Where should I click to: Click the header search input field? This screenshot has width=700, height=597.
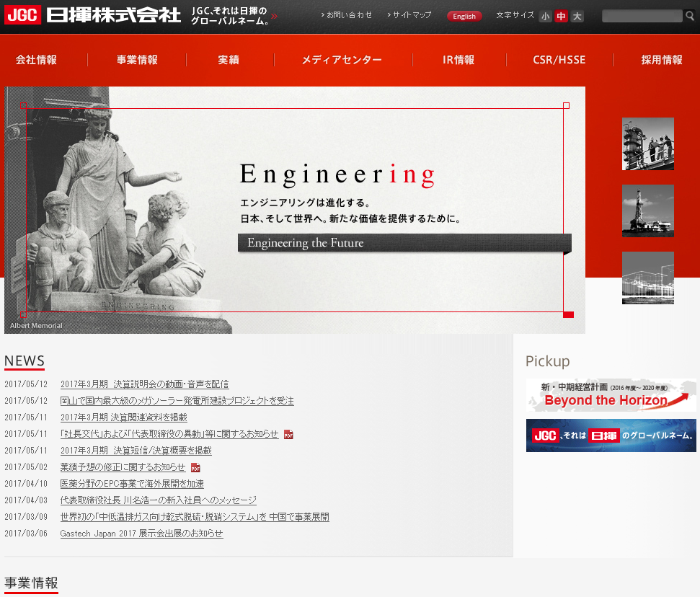(642, 16)
